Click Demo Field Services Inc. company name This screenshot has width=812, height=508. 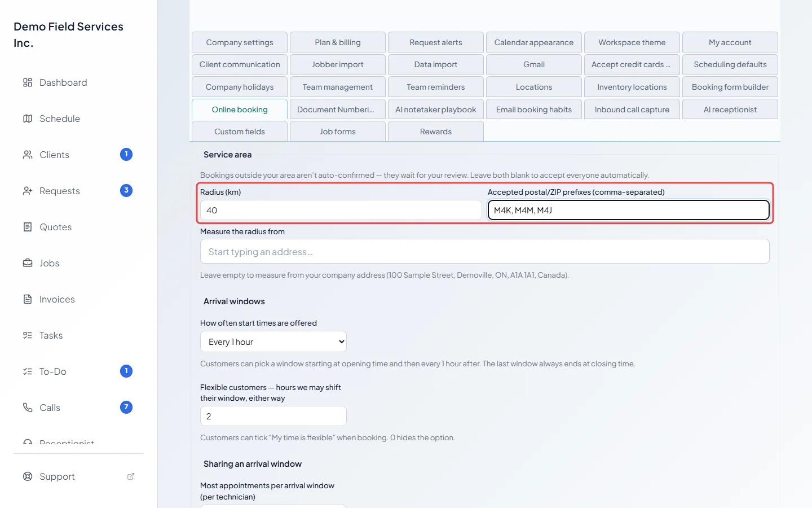click(x=69, y=34)
